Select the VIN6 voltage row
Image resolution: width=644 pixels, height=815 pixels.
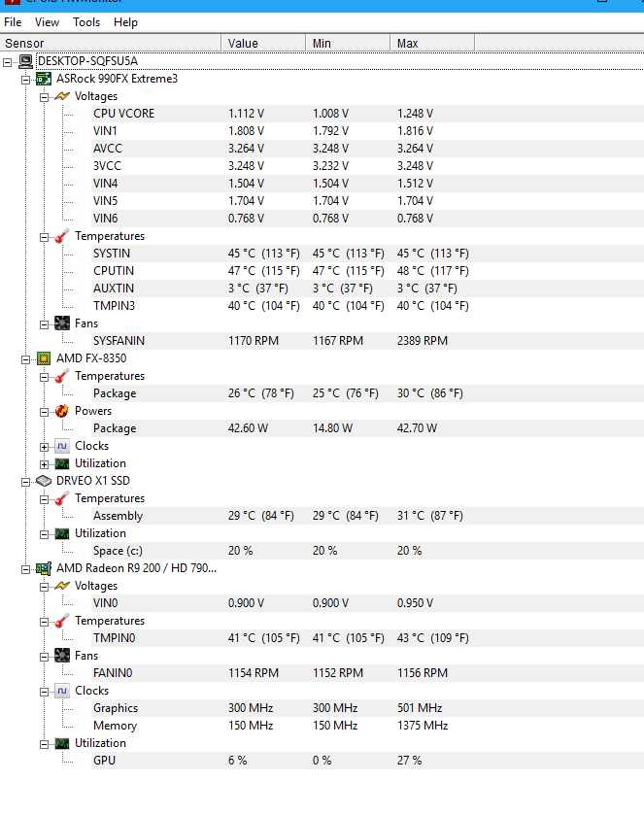[367, 219]
